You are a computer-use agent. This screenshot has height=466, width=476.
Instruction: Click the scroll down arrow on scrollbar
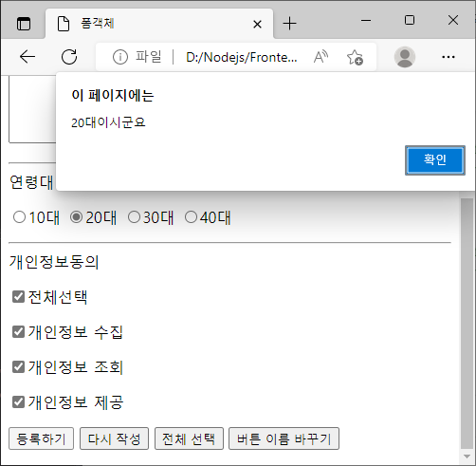[x=467, y=457]
